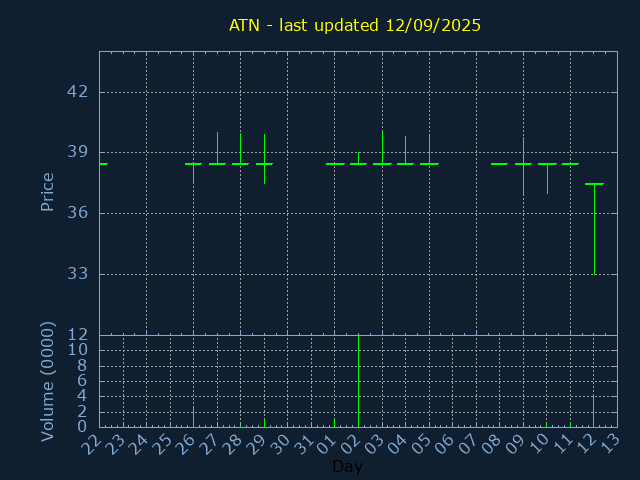Click day label 24 on x-axis

point(138,444)
